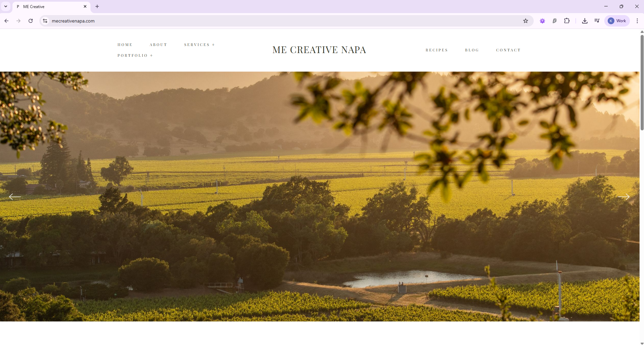
Task: Open the Contact page
Action: click(508, 50)
